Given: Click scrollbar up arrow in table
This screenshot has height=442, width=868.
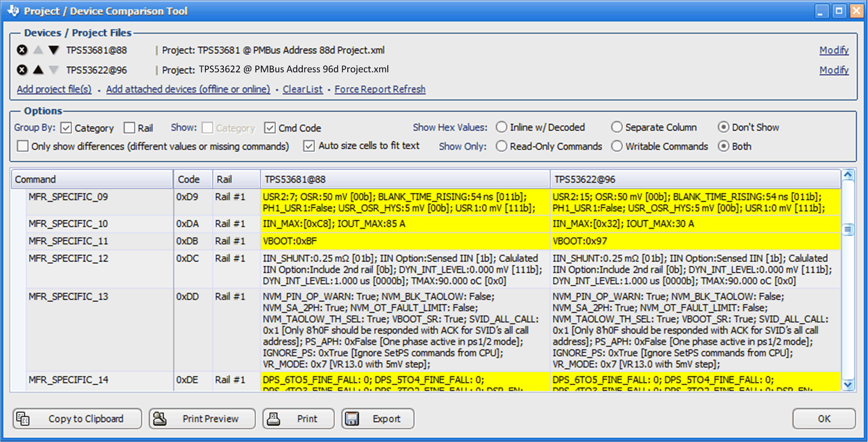Looking at the screenshot, I should [848, 175].
